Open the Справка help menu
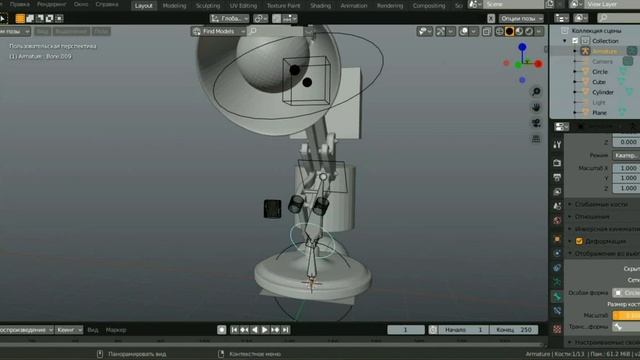The width and height of the screenshot is (640, 360). [x=107, y=4]
